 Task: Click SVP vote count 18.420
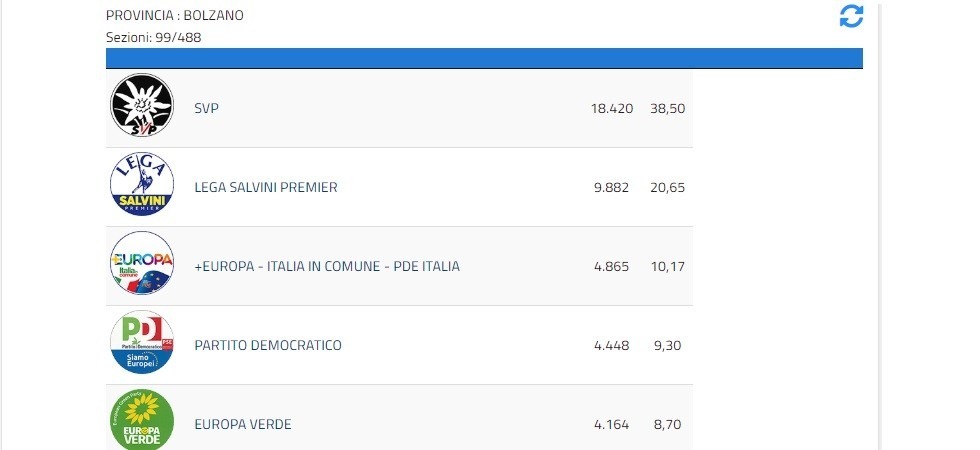[612, 108]
